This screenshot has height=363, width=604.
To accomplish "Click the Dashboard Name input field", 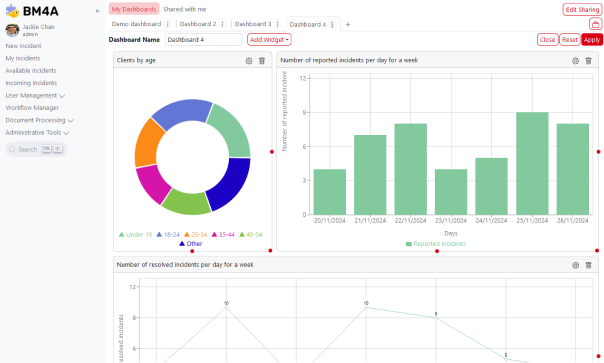I will (x=203, y=40).
